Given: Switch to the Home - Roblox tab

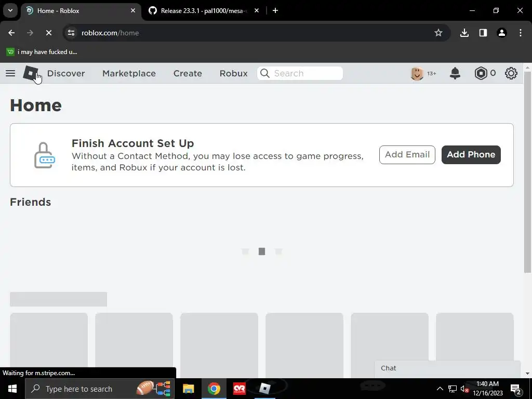Looking at the screenshot, I should tap(81, 11).
